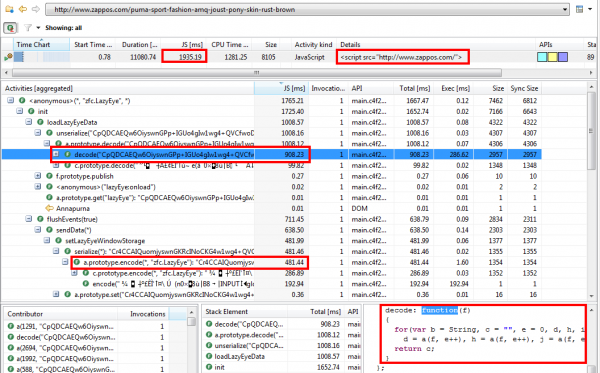Collapse the setLazyEyeWindowStorage node
Viewport: 600px width, 373px height.
tap(47, 240)
